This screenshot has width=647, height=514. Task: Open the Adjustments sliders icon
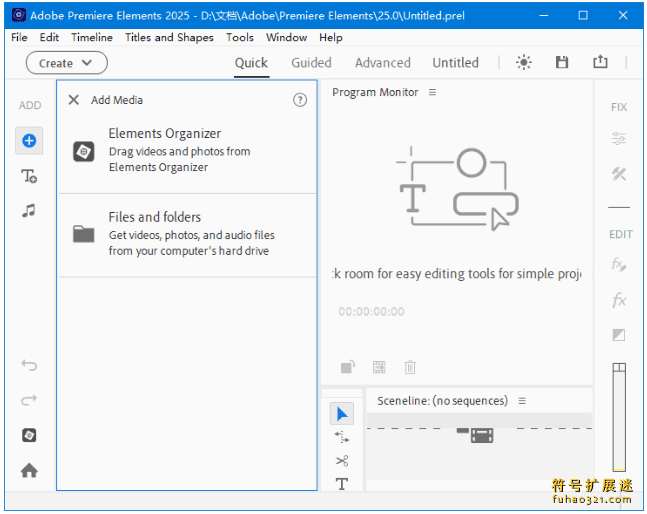(x=619, y=138)
